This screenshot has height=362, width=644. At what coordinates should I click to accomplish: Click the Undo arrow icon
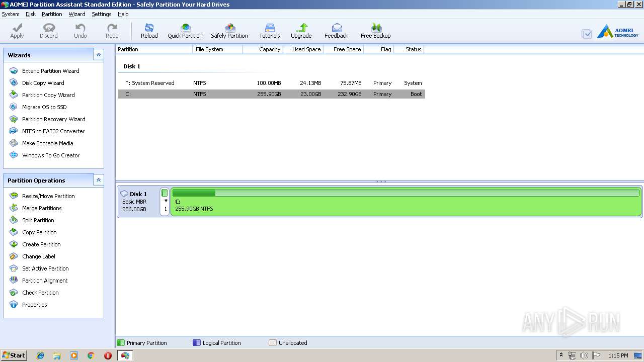point(80,28)
